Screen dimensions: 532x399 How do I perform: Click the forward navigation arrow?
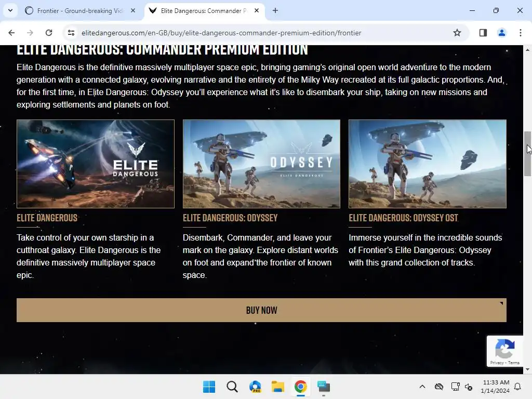30,33
